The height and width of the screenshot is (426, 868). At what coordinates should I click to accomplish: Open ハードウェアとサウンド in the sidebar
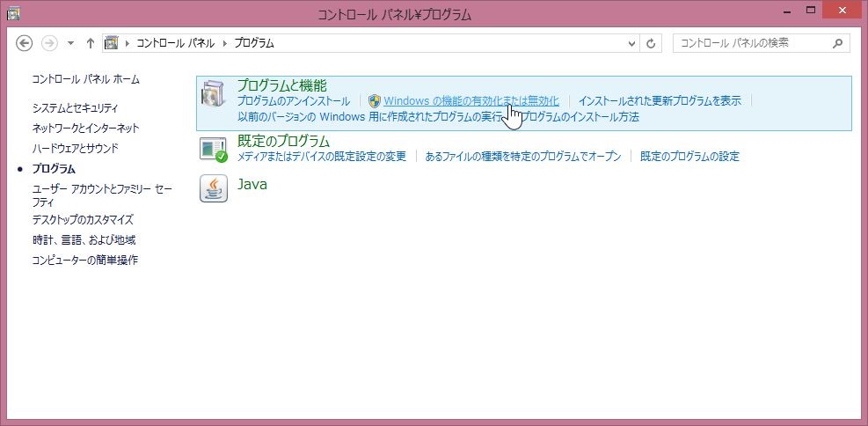click(75, 149)
